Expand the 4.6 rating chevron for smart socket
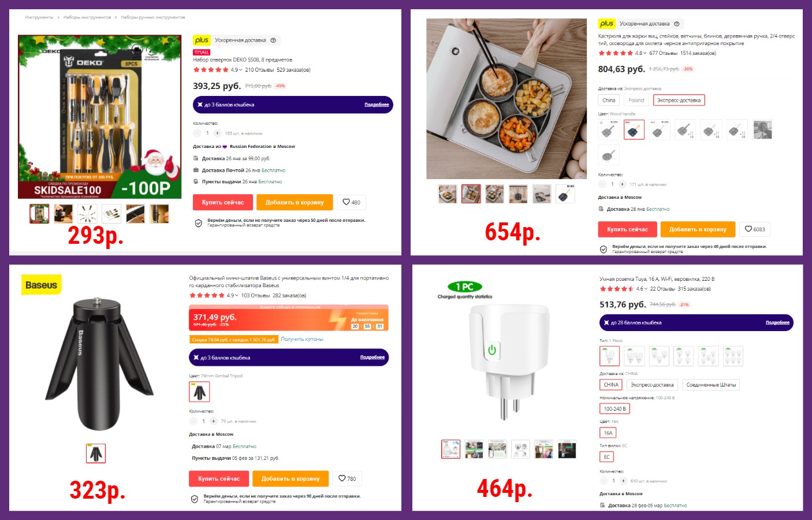 pos(646,289)
